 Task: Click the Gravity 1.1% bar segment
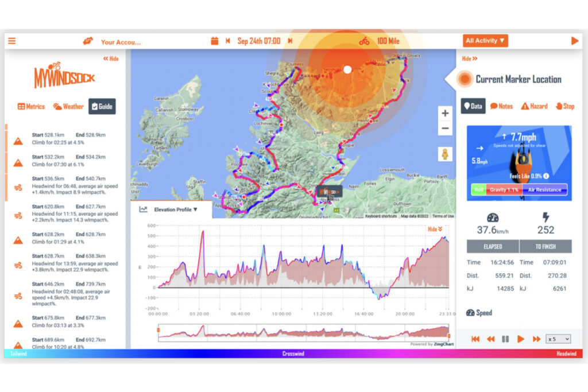tap(504, 189)
